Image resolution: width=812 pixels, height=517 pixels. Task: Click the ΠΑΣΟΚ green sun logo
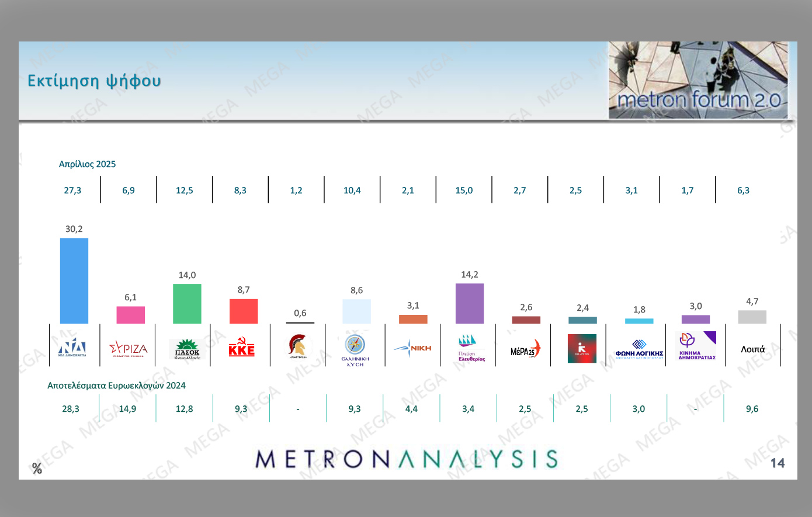tap(187, 349)
